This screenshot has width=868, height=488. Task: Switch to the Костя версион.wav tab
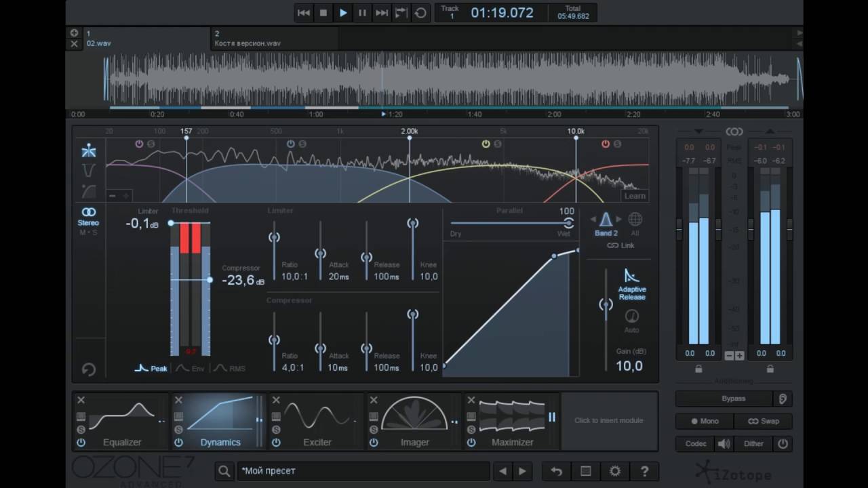[275, 38]
